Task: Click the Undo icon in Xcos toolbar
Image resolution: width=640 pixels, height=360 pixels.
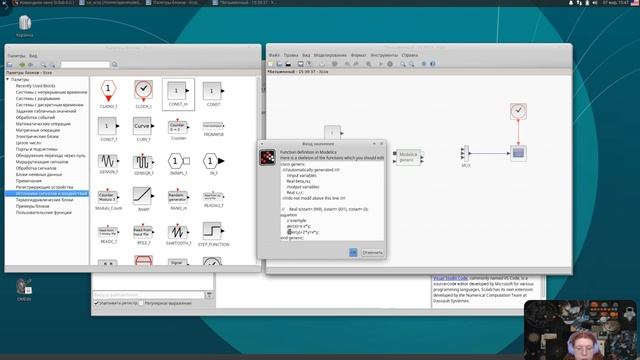Action: pyautogui.click(x=347, y=64)
